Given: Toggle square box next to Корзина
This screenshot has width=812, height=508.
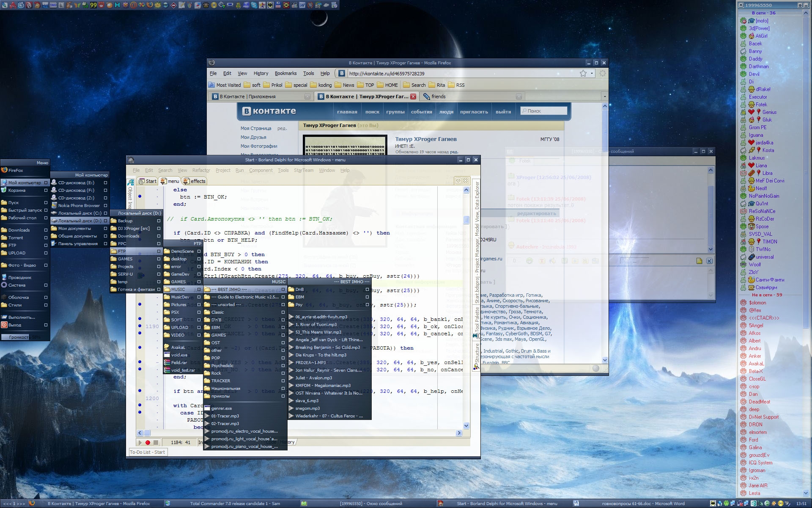Looking at the screenshot, I should [x=46, y=190].
